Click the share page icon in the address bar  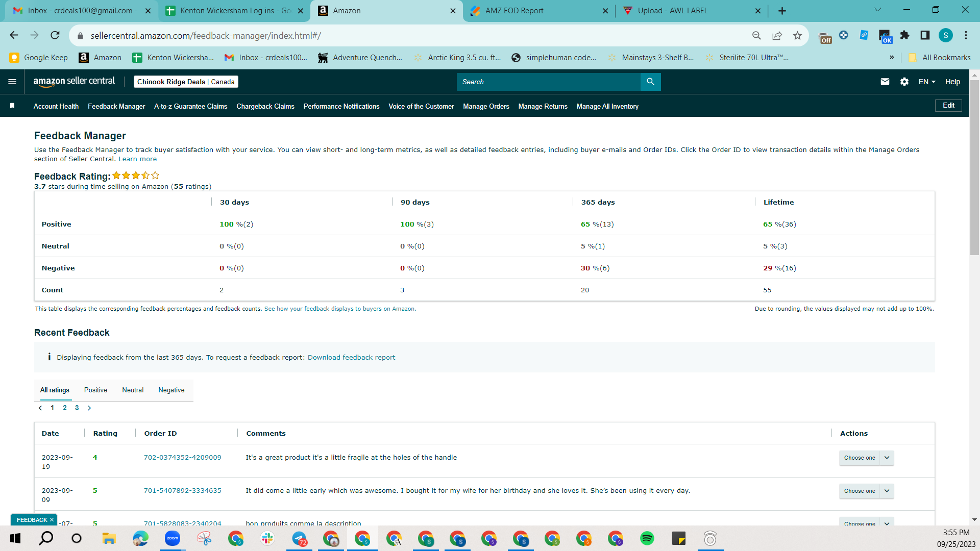tap(777, 35)
